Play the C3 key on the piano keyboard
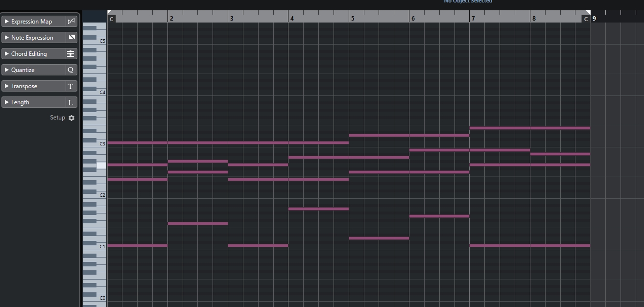The width and height of the screenshot is (644, 307). pos(102,143)
